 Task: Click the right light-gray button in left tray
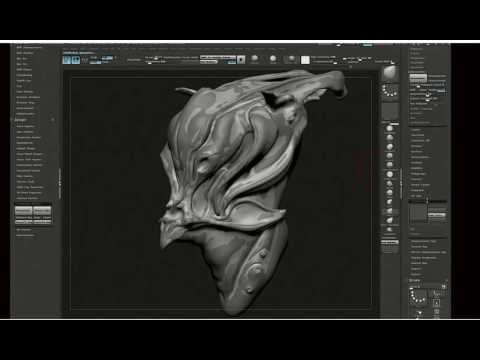[x=42, y=211]
